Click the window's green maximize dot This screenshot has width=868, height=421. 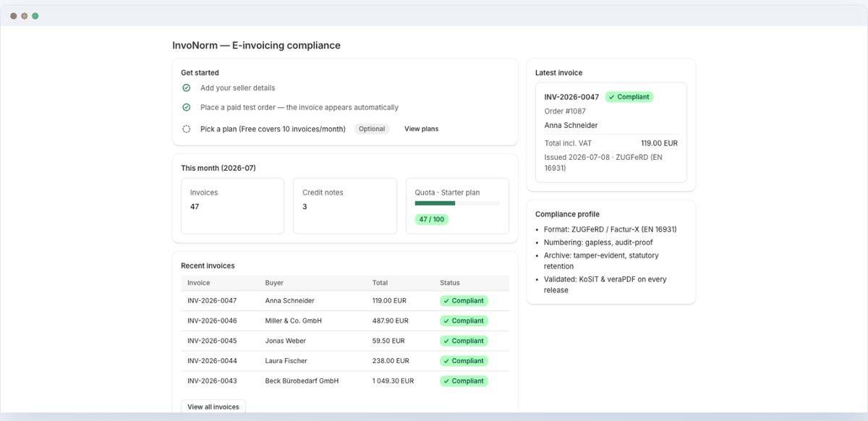point(35,15)
